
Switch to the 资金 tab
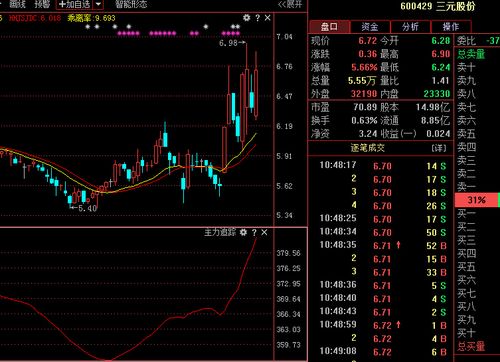370,27
